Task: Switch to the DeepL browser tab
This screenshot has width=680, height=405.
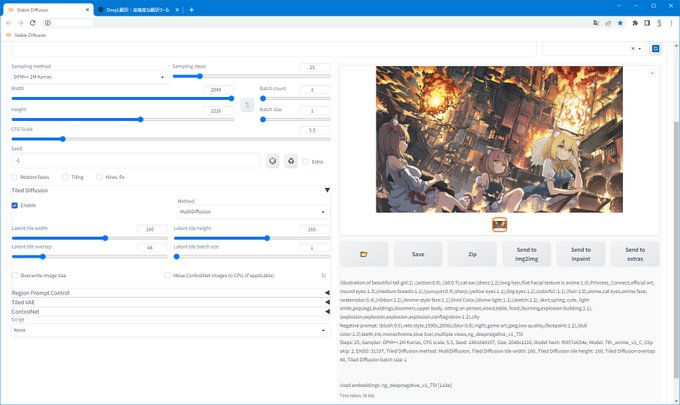Action: (x=138, y=10)
